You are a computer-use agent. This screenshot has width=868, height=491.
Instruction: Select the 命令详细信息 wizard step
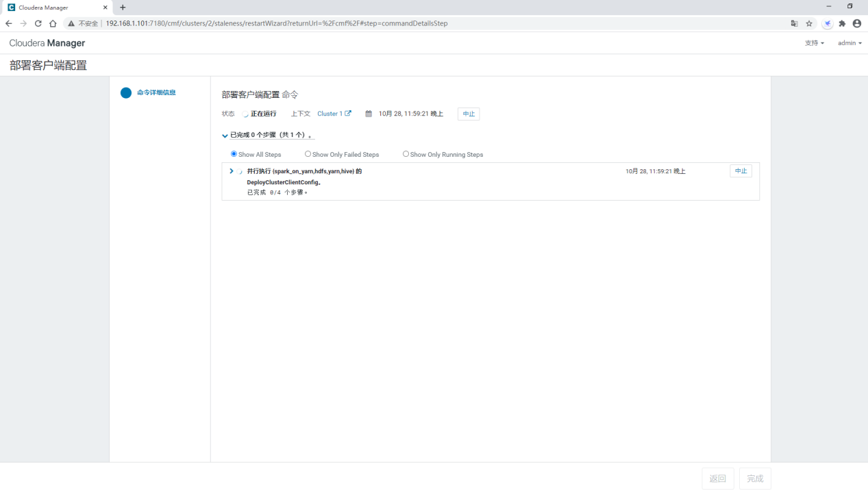tap(156, 92)
